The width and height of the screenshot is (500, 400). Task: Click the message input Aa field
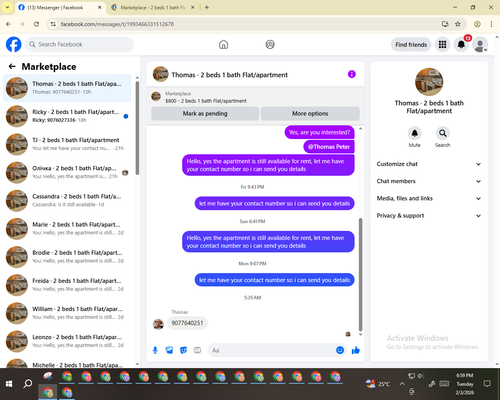click(x=272, y=350)
